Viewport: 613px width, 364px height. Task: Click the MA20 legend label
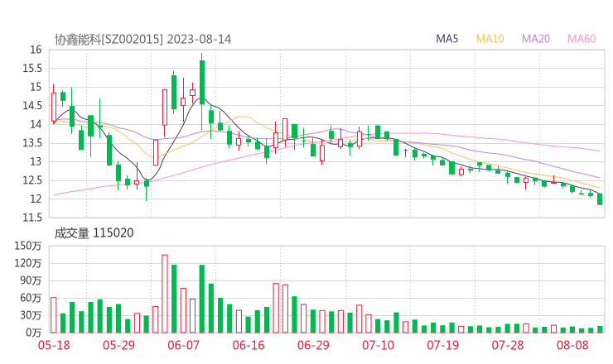[536, 39]
